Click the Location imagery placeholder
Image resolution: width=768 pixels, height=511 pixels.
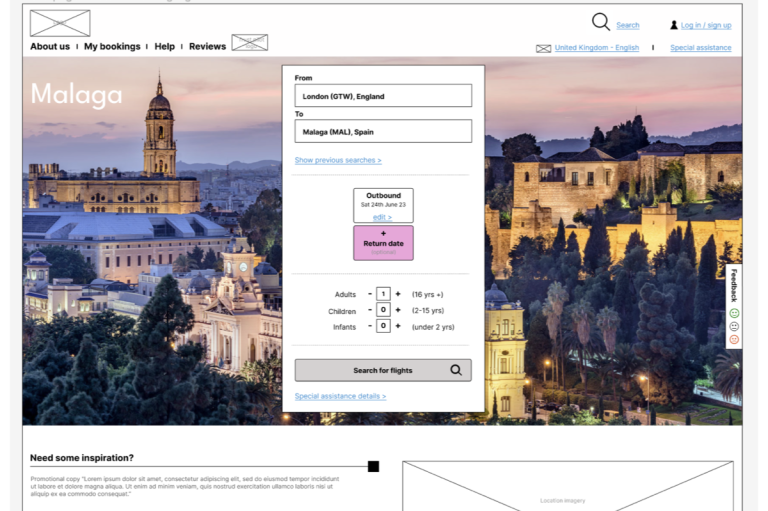[568, 486]
